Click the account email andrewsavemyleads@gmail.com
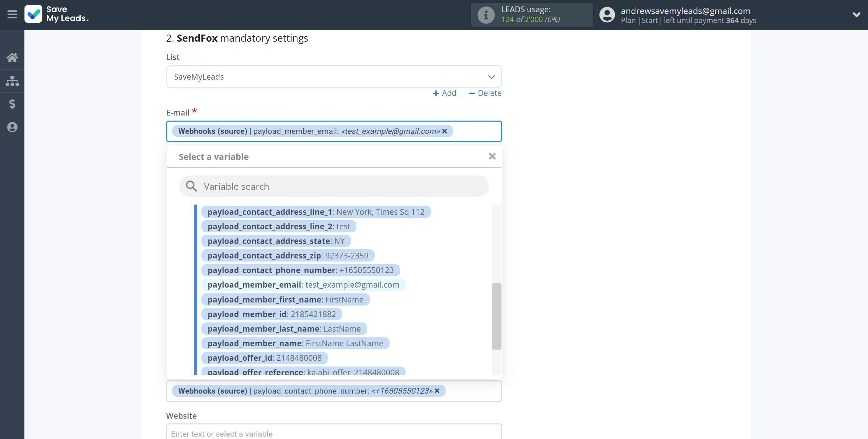Viewport: 868px width, 439px height. tap(686, 11)
